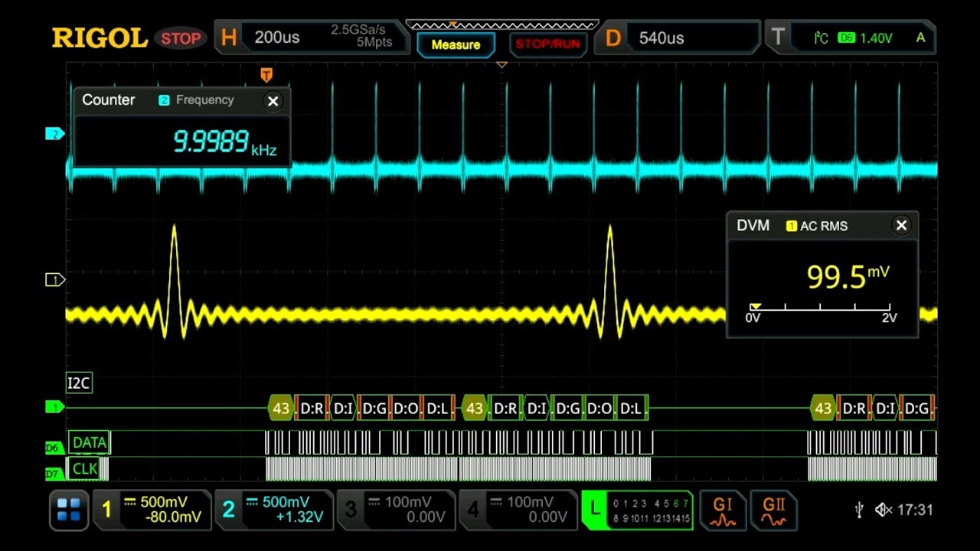
Task: Click the DVM 99.5 mV reading
Action: pyautogui.click(x=848, y=276)
